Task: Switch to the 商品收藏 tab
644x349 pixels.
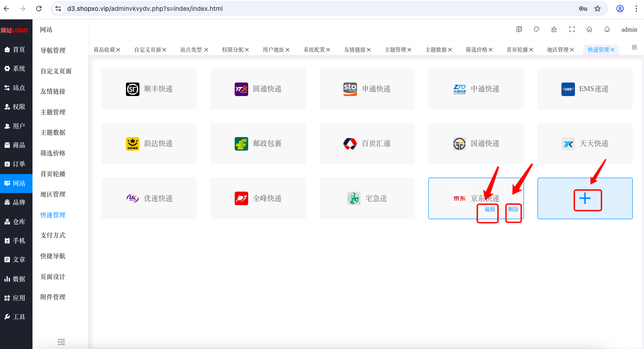Action: pyautogui.click(x=104, y=50)
